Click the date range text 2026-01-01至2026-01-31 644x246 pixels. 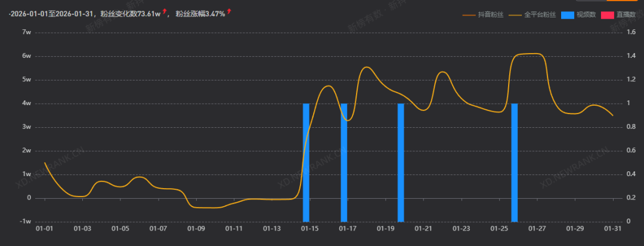point(51,14)
